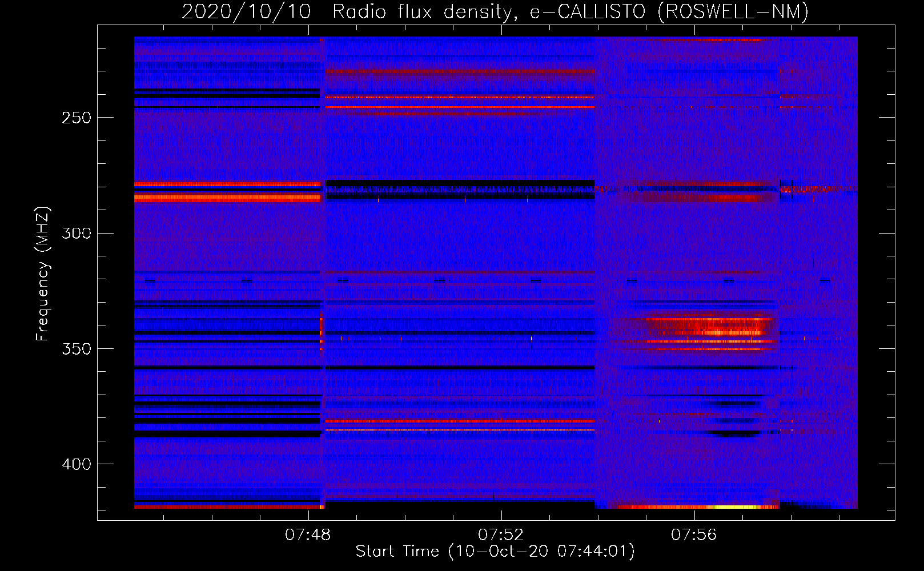Click the 'Start Time (10-Oct-20 07:44:01)' label
Image resolution: width=924 pixels, height=571 pixels.
pos(495,552)
